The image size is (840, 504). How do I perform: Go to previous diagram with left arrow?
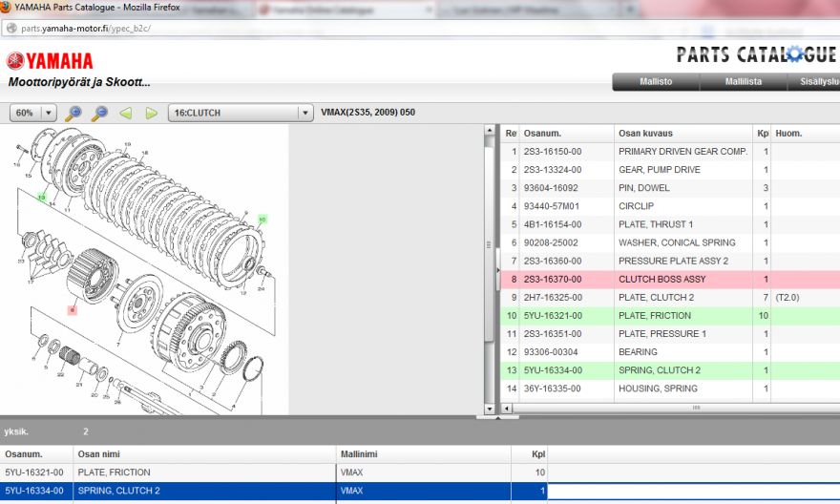point(125,113)
